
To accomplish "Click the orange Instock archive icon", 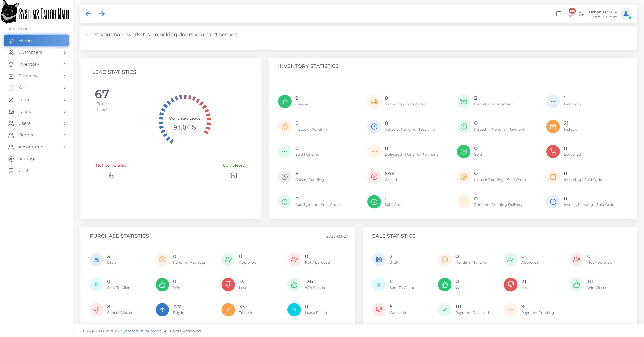I will tap(553, 127).
